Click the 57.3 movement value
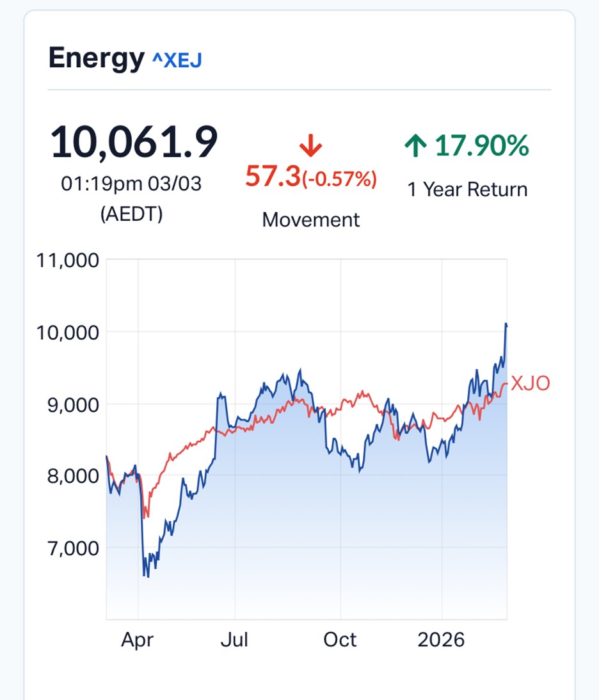The height and width of the screenshot is (700, 599). point(273,177)
